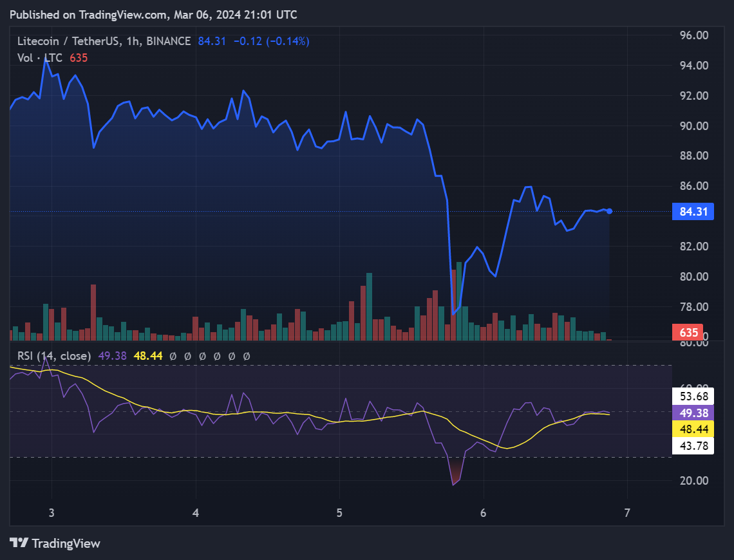Viewport: 734px width, 560px height.
Task: Click the blue 84.31 price tag
Action: coord(692,211)
